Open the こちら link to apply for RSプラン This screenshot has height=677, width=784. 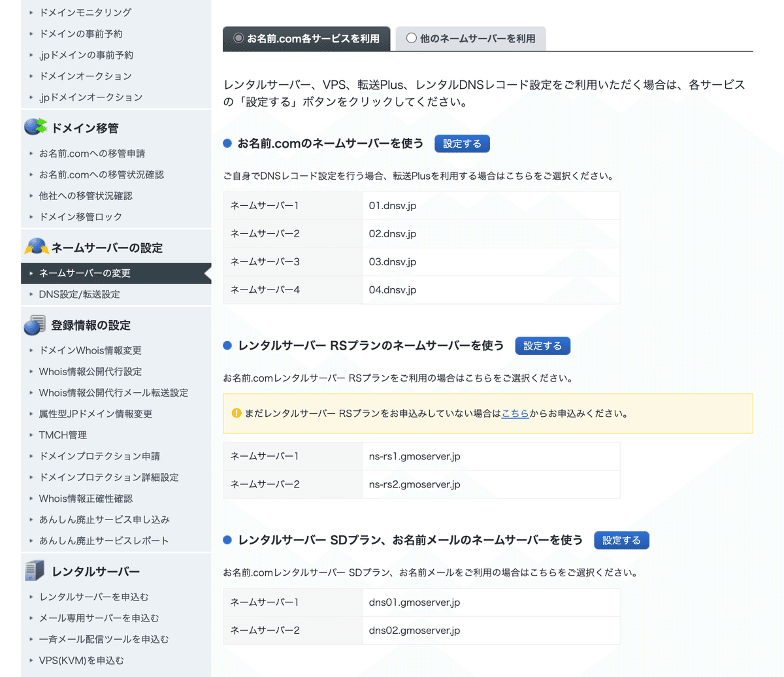pos(515,413)
